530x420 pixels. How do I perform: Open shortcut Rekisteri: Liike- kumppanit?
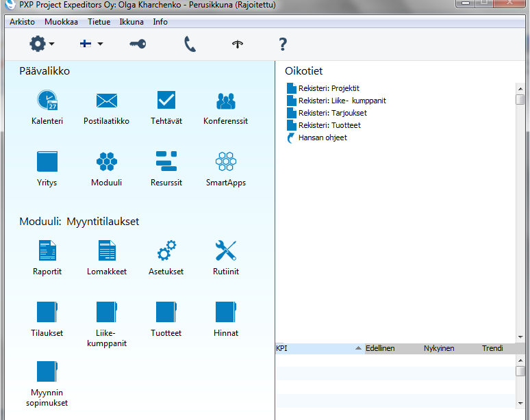(x=336, y=101)
